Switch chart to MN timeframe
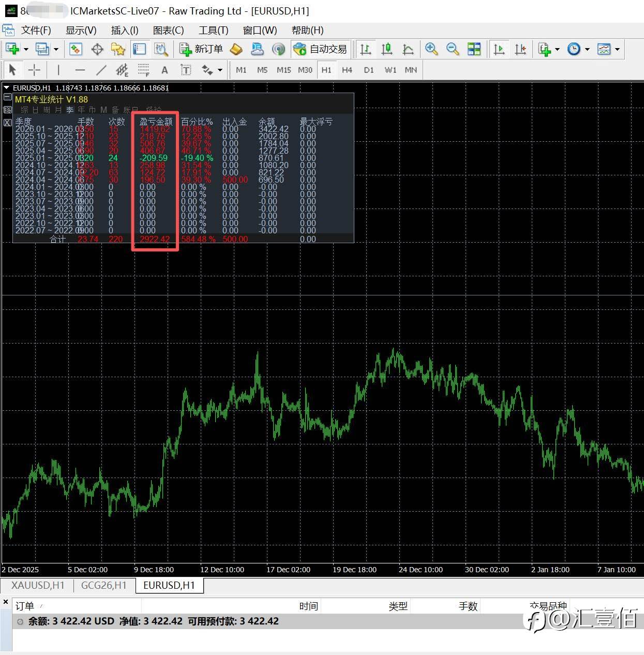 (411, 70)
